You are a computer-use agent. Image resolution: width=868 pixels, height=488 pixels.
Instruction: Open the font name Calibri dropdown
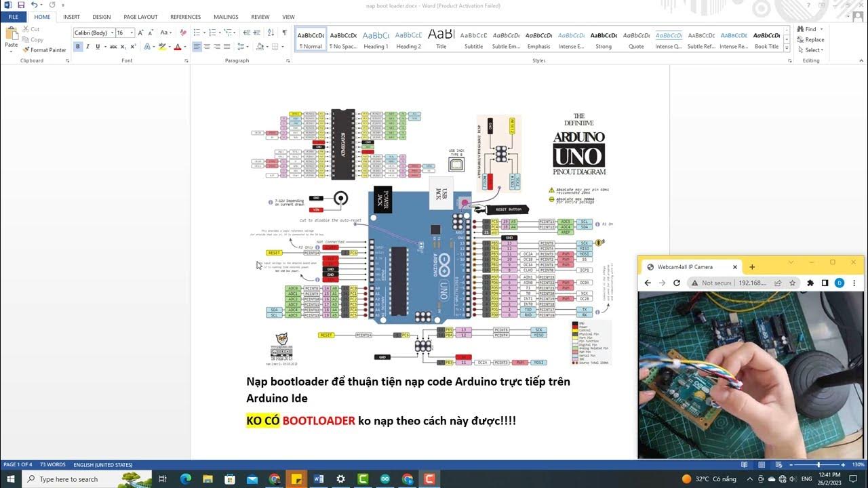112,33
